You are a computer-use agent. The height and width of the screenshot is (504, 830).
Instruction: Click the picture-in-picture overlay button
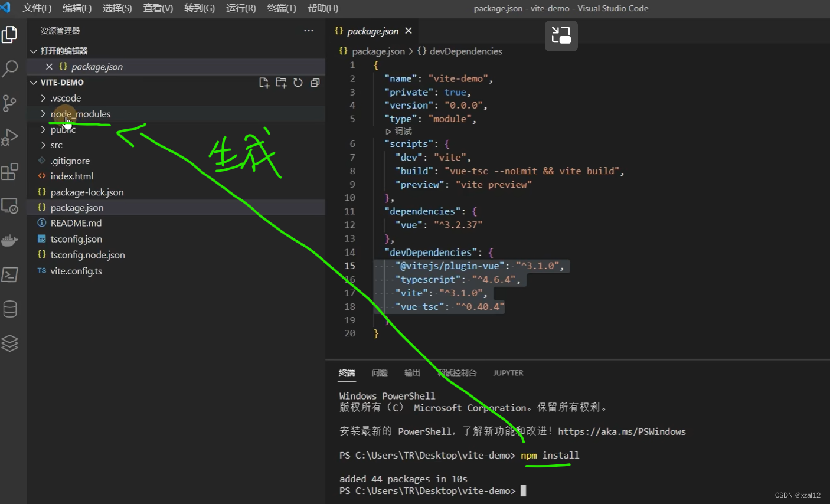tap(561, 35)
